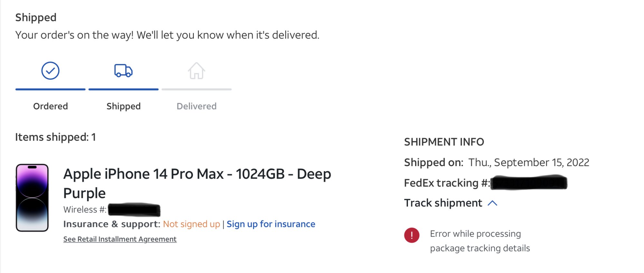Click the redacted Wireless number

pyautogui.click(x=134, y=210)
